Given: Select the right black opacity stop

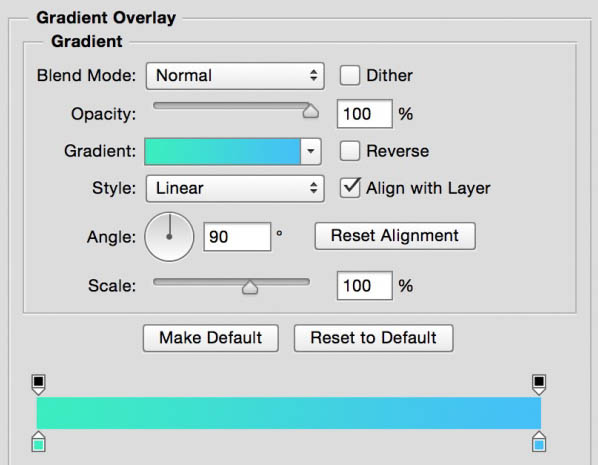Looking at the screenshot, I should pyautogui.click(x=539, y=385).
